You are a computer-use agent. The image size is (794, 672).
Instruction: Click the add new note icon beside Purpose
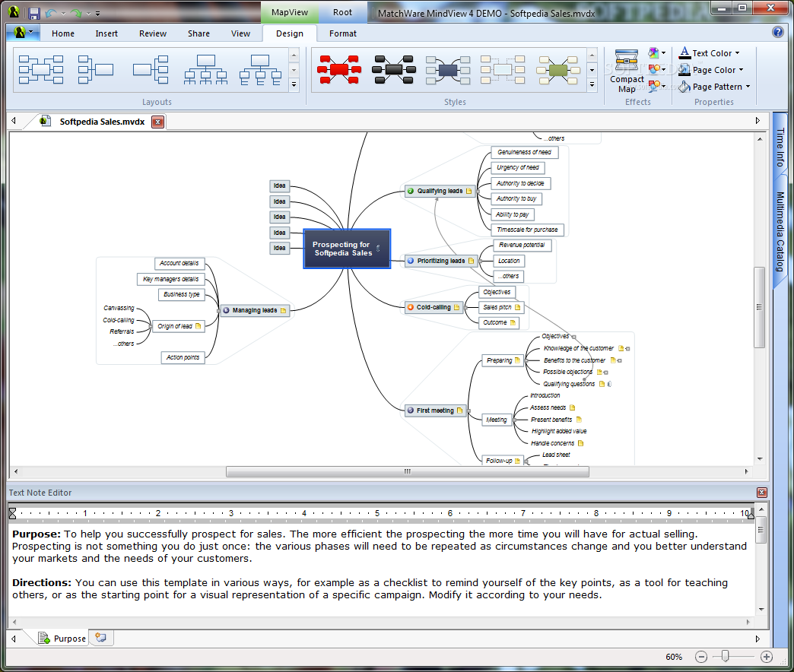pos(100,638)
